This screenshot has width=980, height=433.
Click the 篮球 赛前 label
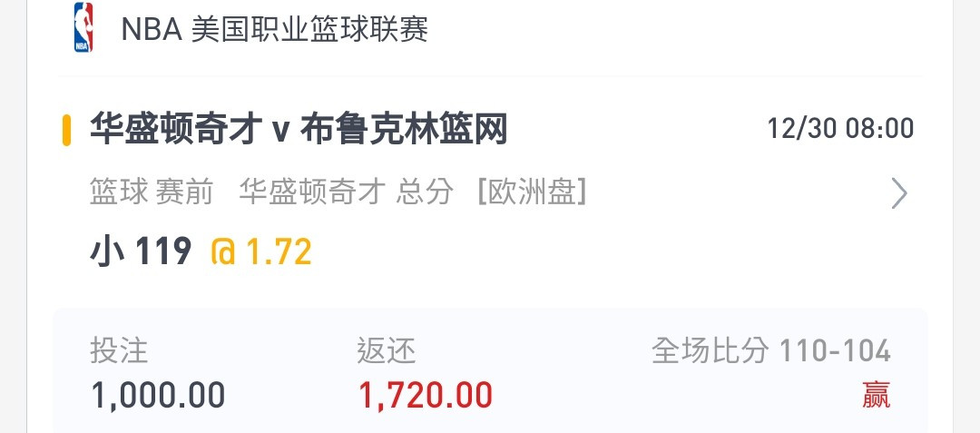click(x=152, y=192)
